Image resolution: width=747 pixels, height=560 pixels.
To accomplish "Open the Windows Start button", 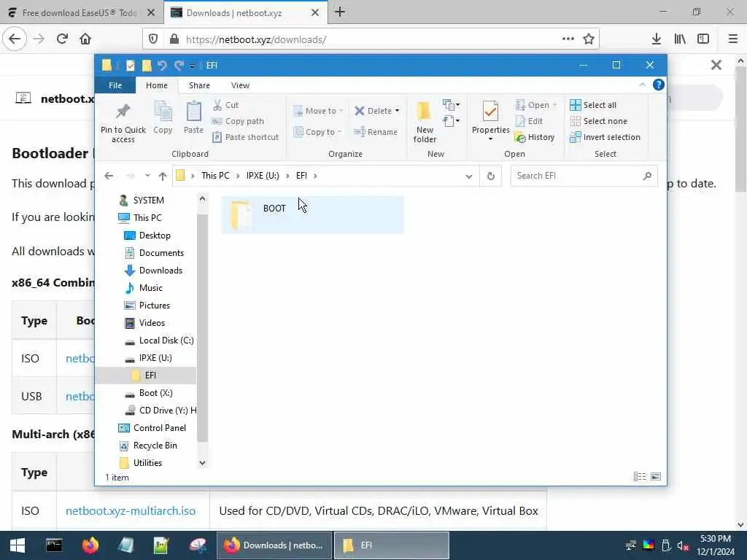I will click(18, 545).
